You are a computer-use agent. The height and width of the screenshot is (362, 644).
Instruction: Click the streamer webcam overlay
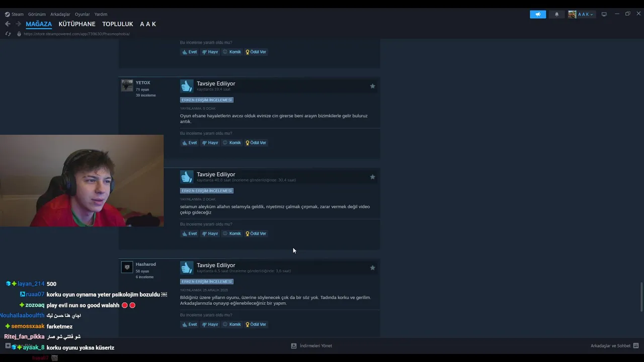(82, 180)
